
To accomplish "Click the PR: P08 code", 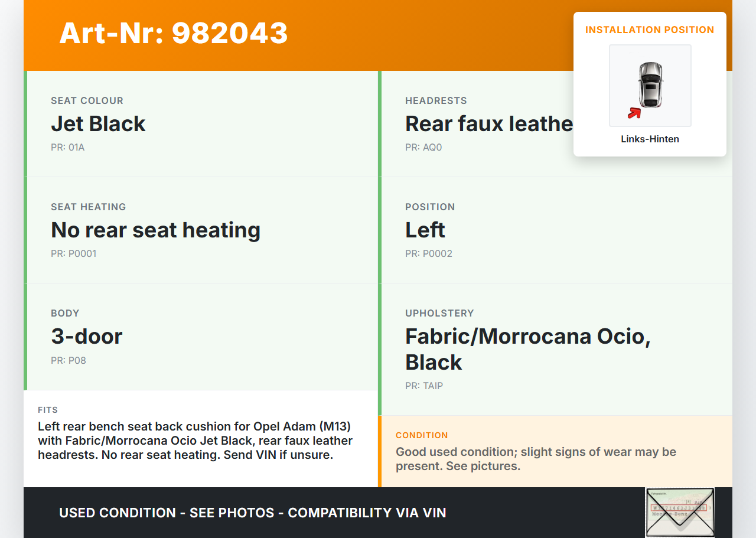I will point(69,360).
